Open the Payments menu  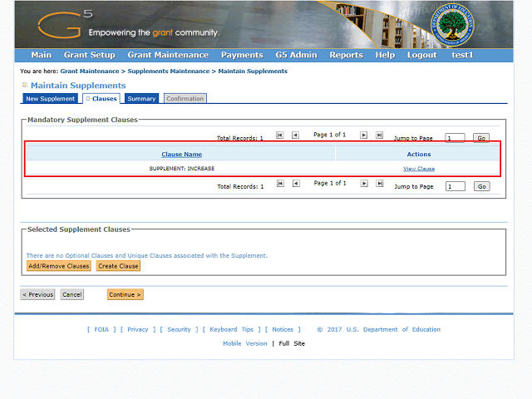(x=242, y=55)
